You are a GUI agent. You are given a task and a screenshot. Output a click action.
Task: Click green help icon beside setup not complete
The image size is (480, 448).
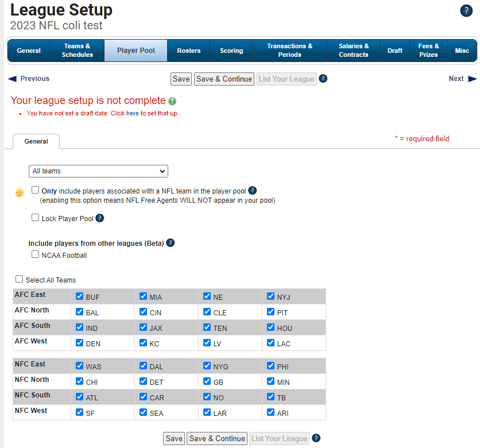click(x=172, y=101)
